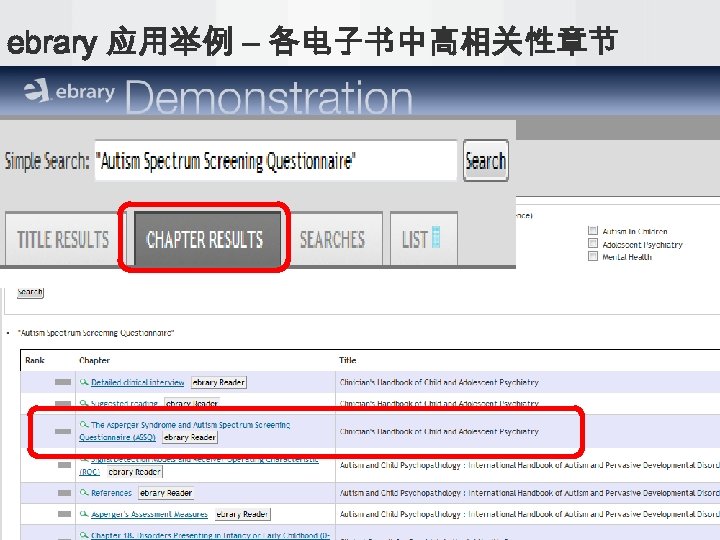Open the Suggested reading chapter link
This screenshot has height=540, width=720.
click(x=124, y=403)
